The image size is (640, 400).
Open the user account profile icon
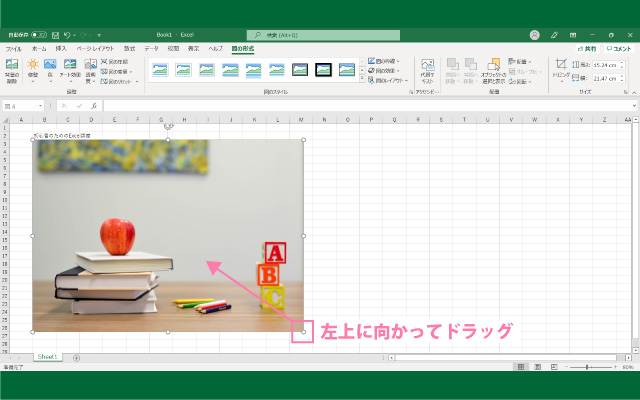coord(535,35)
